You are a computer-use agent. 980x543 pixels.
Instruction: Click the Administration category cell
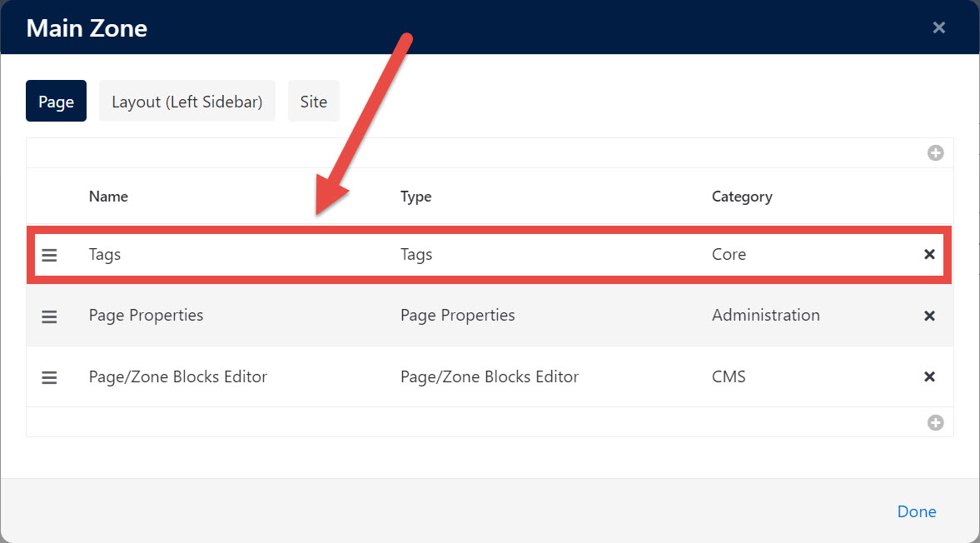766,315
